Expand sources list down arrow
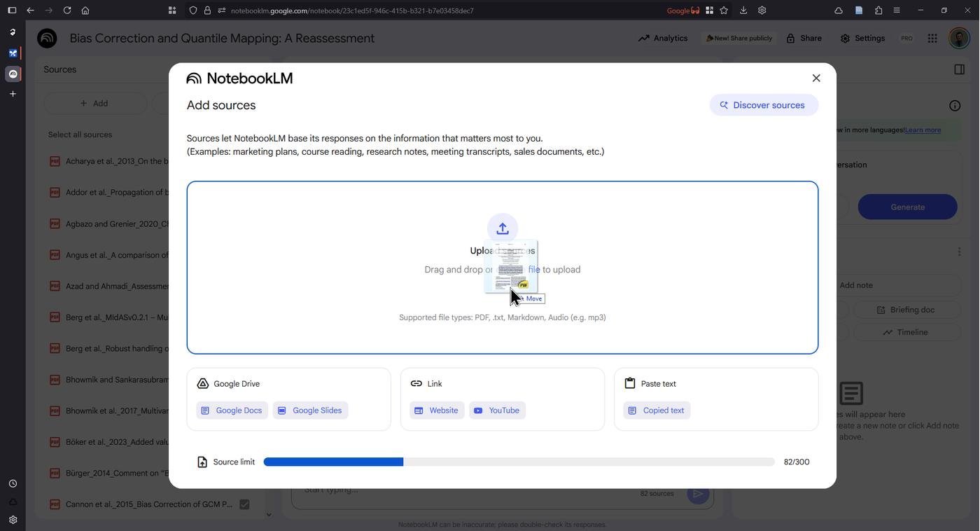The image size is (980, 531). tap(269, 515)
